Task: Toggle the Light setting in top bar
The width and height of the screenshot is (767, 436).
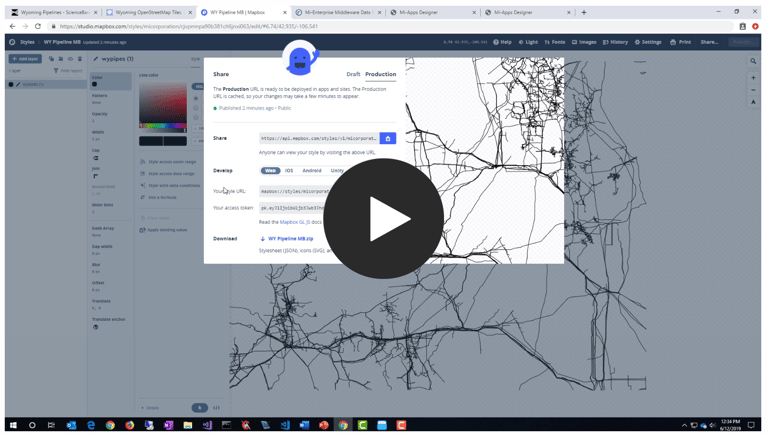Action: (x=528, y=42)
